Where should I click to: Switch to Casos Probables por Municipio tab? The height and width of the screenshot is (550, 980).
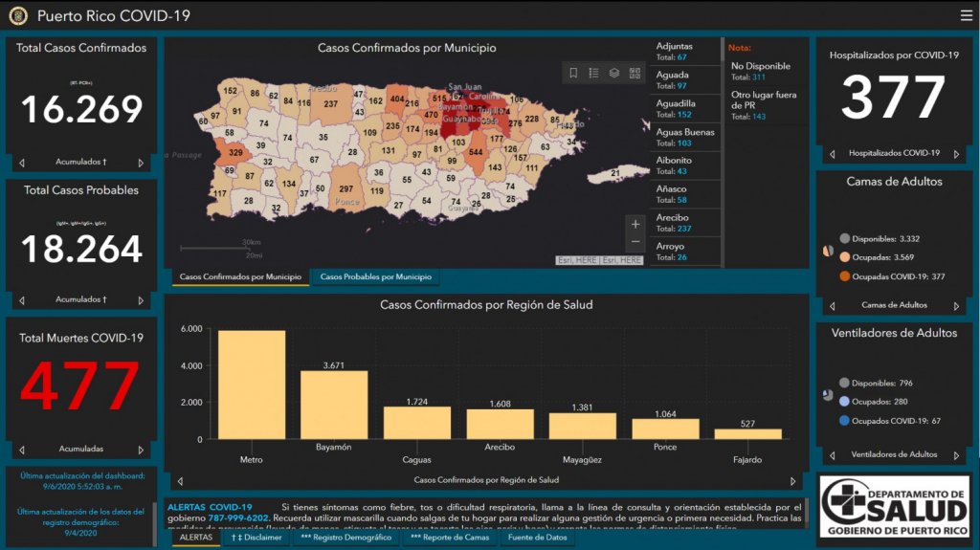coord(375,276)
